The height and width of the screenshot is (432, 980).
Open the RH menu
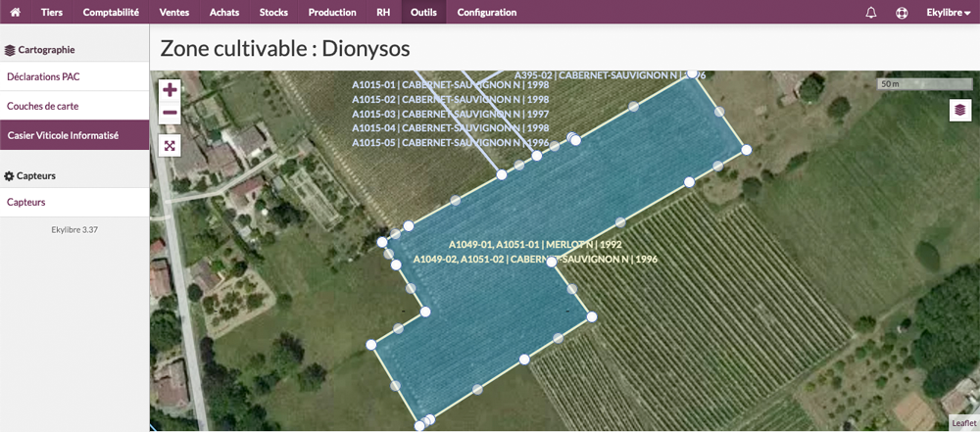(x=383, y=13)
